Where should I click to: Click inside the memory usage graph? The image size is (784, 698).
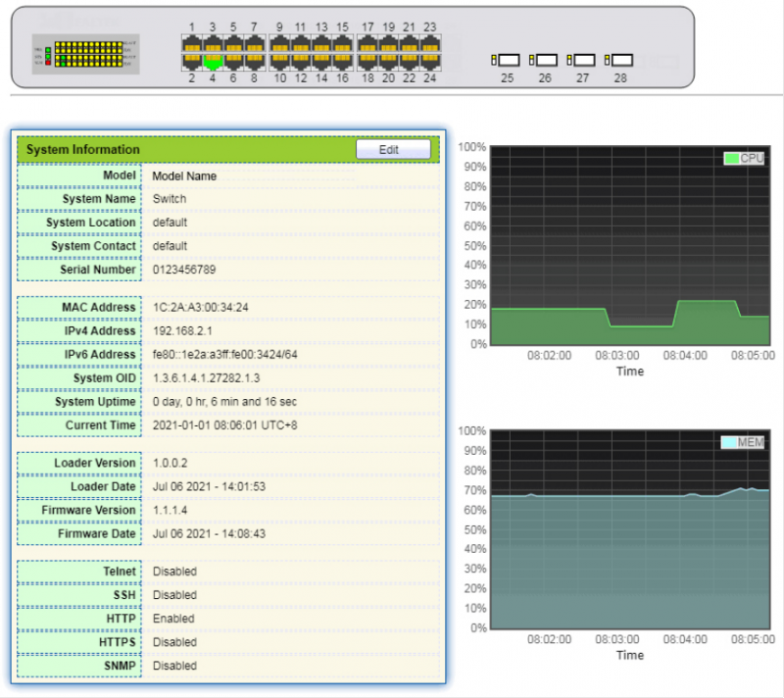(x=630, y=529)
